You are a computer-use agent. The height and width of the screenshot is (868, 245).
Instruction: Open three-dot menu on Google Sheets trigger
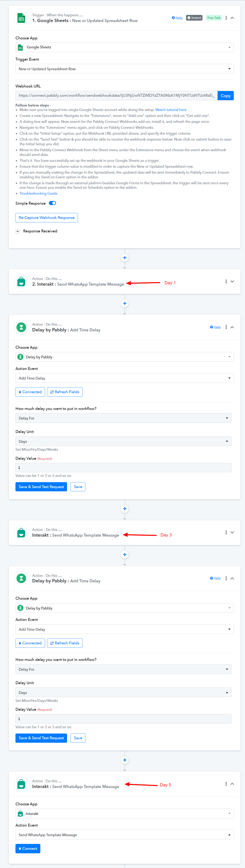(x=226, y=18)
